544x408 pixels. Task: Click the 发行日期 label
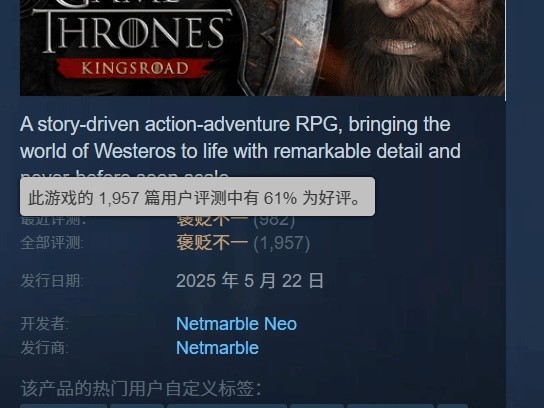point(52,280)
